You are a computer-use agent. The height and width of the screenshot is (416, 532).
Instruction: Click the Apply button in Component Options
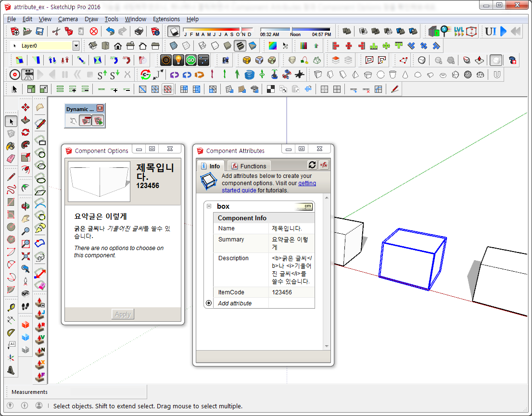tap(123, 314)
